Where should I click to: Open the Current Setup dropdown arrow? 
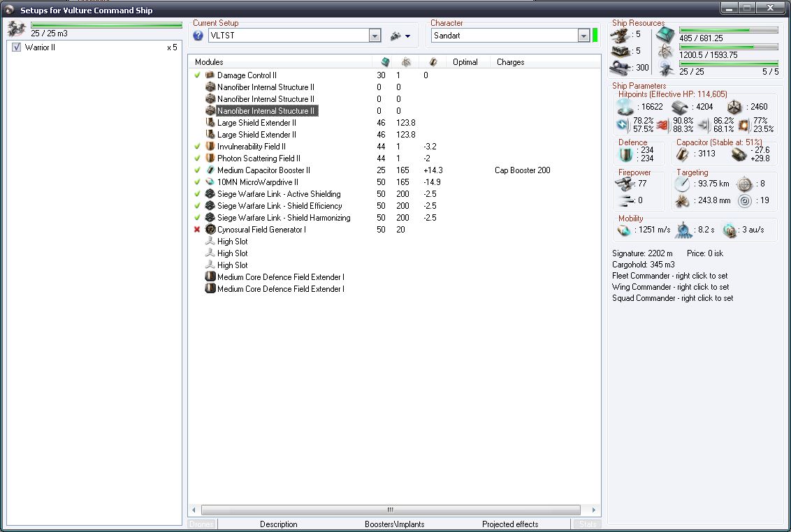375,36
